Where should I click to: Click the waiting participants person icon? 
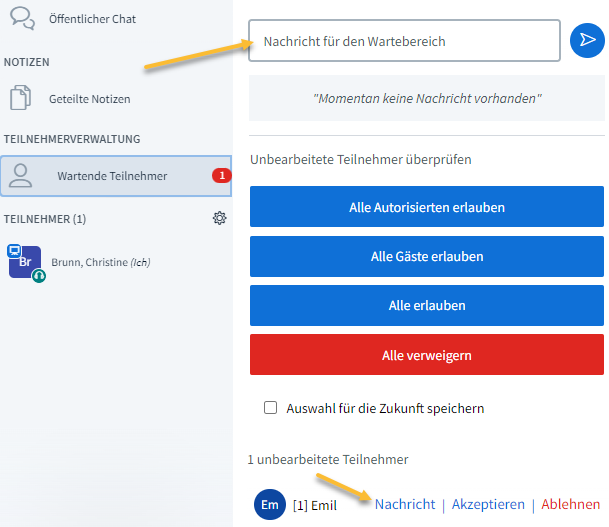(x=21, y=176)
